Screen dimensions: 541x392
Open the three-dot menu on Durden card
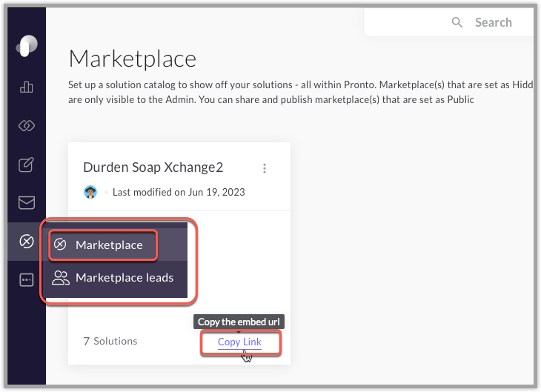click(265, 168)
